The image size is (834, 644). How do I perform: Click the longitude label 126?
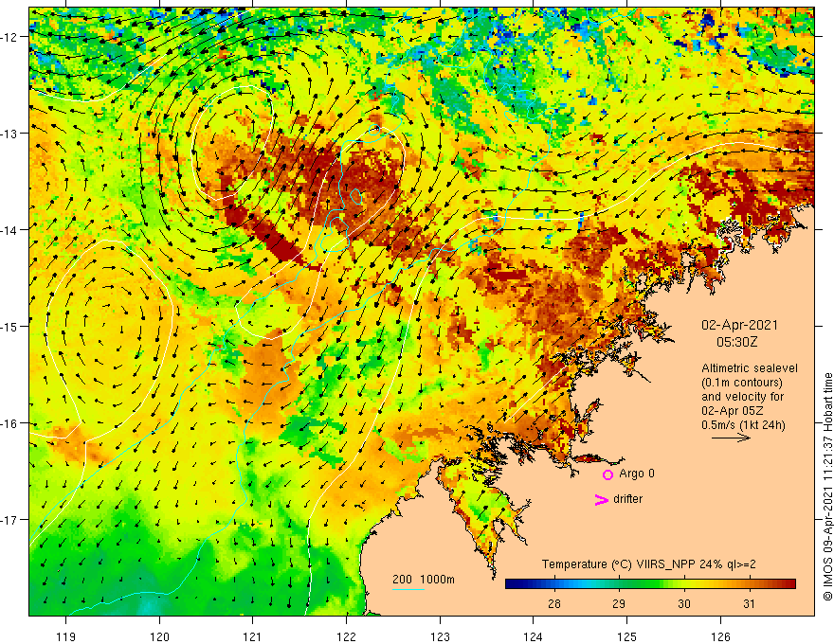pyautogui.click(x=720, y=636)
